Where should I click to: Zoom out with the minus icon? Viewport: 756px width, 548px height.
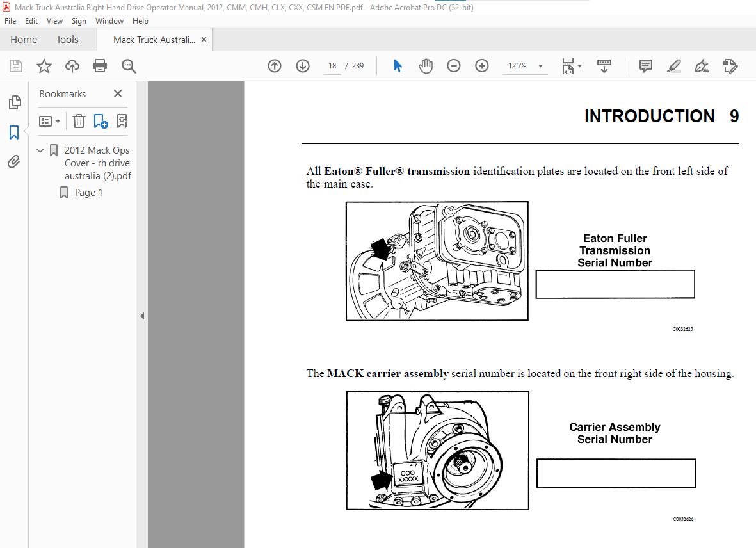pos(454,66)
